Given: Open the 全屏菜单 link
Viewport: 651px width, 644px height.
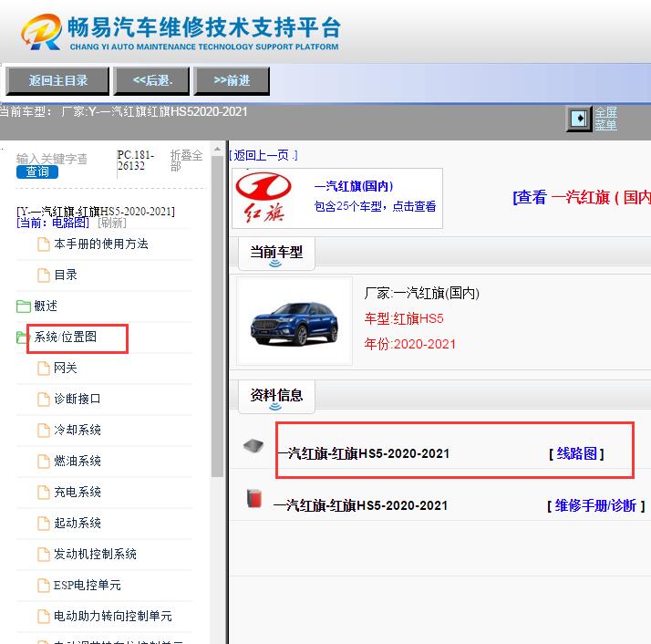Looking at the screenshot, I should pos(605,119).
